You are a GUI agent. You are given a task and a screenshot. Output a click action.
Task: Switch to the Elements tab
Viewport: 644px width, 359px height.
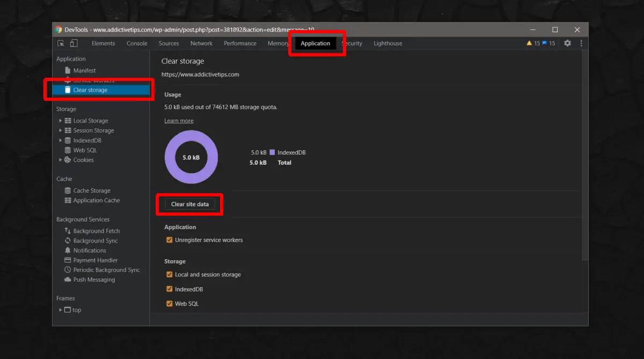(x=103, y=43)
